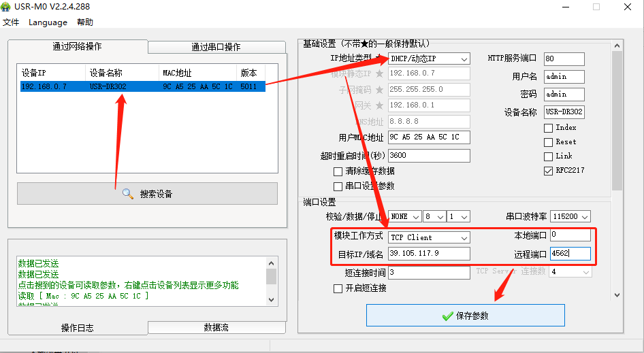Click the 搜索设备 button

pos(147,194)
